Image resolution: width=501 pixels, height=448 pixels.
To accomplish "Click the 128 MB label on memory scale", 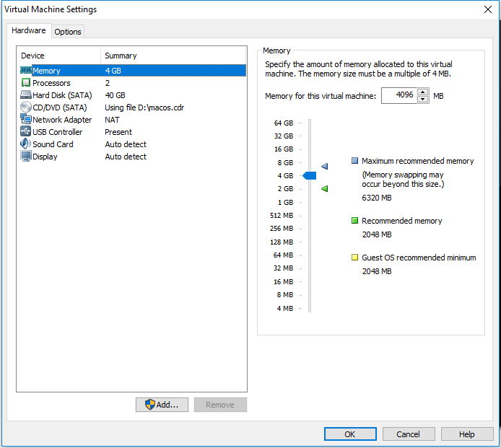I will [x=282, y=242].
